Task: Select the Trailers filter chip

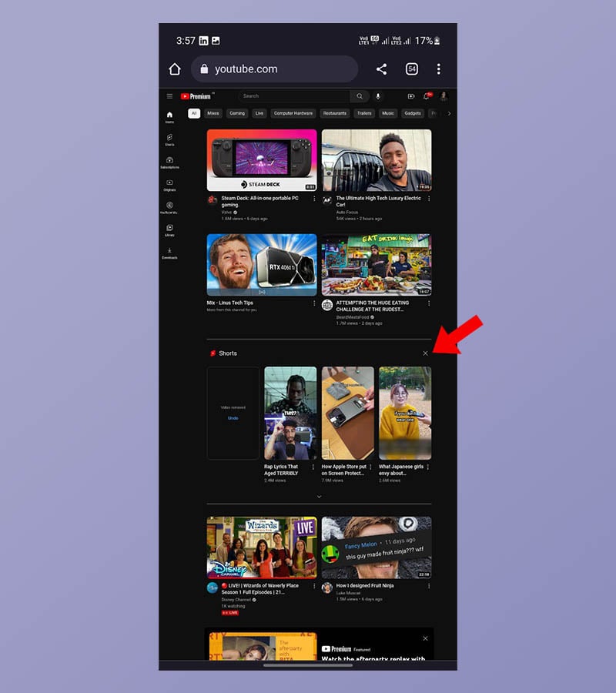Action: [364, 113]
